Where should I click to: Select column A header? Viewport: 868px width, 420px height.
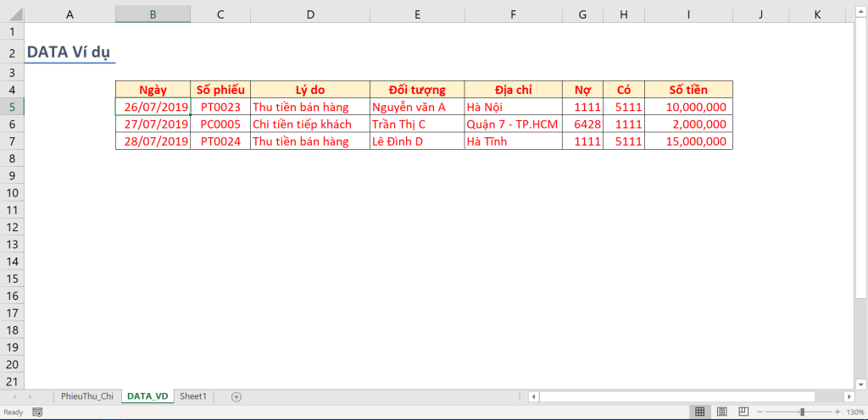pyautogui.click(x=70, y=15)
